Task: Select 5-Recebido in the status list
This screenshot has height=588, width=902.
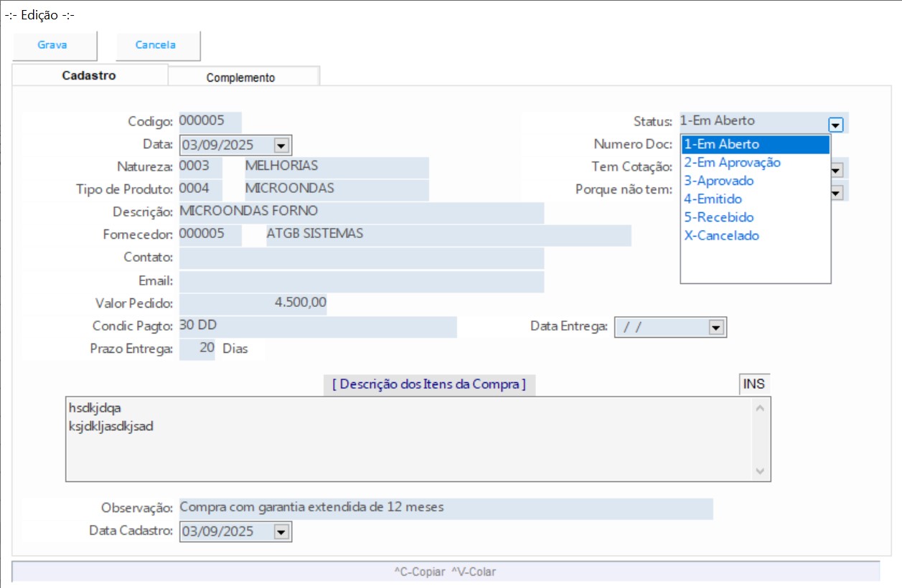Action: pos(718,217)
